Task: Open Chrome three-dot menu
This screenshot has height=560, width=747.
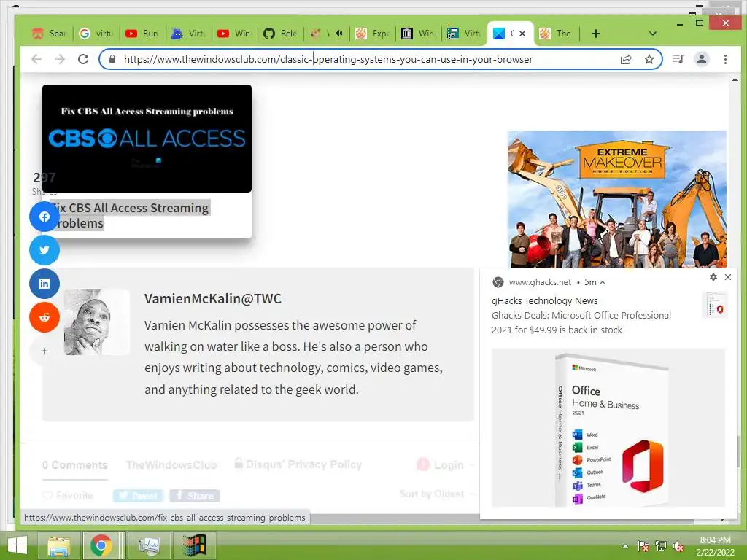Action: 725,59
